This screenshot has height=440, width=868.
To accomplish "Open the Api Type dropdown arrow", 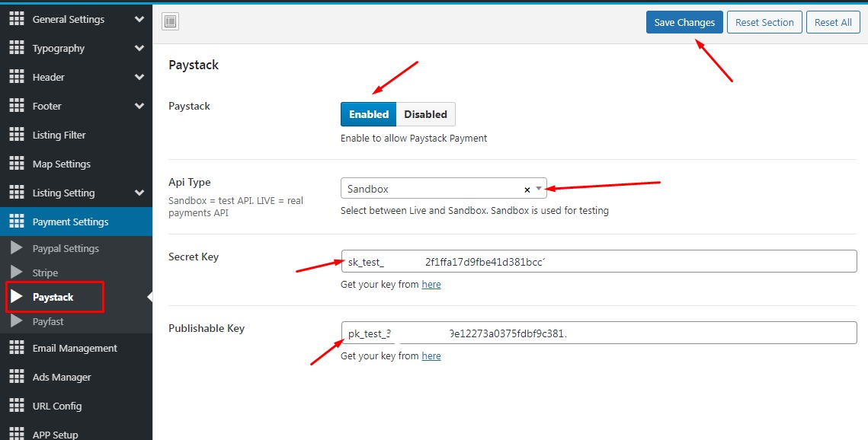I will pos(538,188).
